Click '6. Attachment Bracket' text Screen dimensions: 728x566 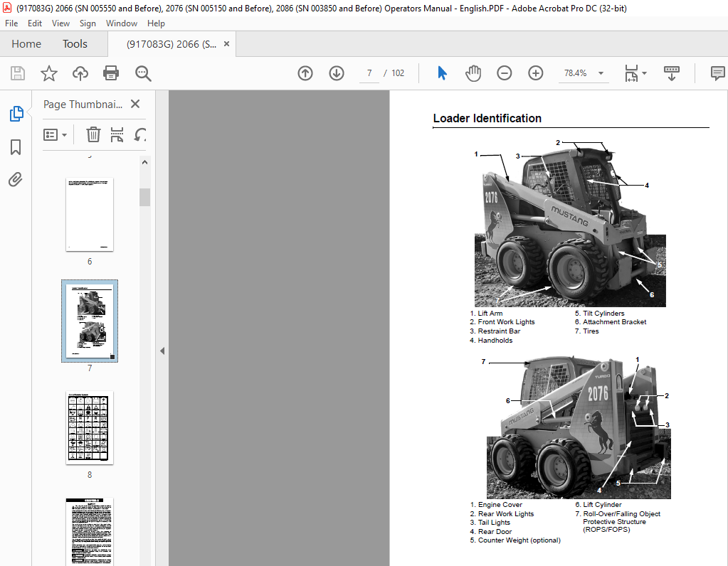tap(611, 322)
